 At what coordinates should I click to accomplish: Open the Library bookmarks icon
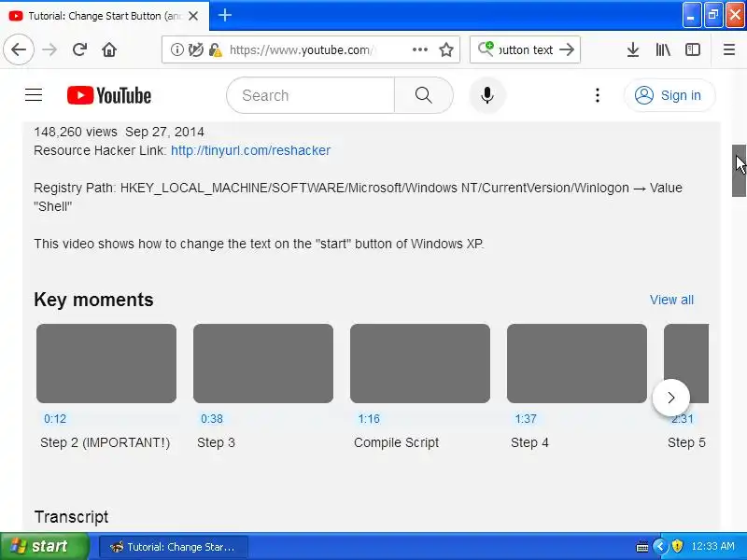click(663, 49)
